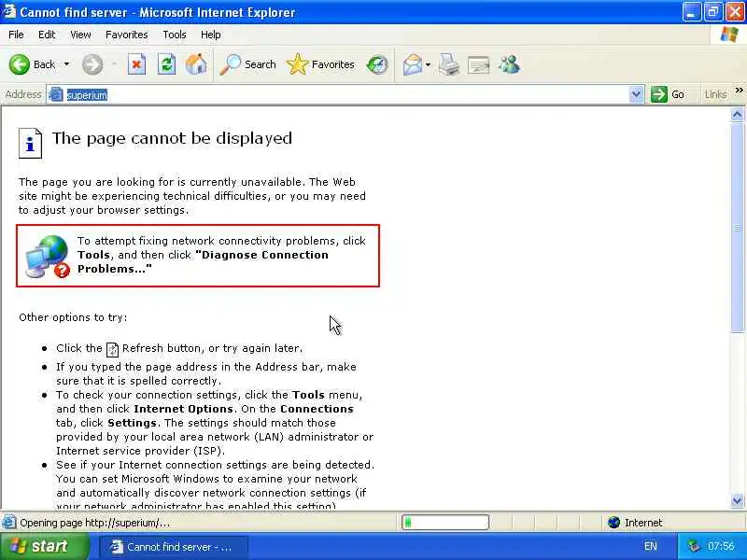The height and width of the screenshot is (560, 747).
Task: Close the Internet Explorer window
Action: tap(735, 12)
